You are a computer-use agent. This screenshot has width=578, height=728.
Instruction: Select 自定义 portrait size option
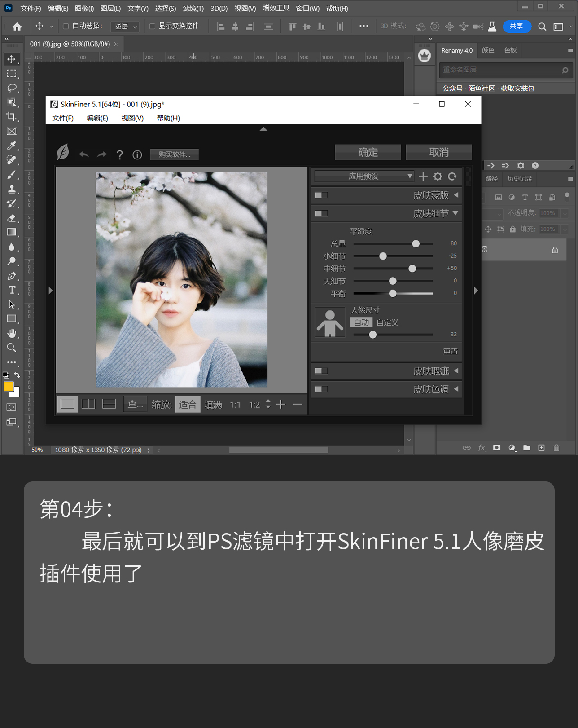point(387,322)
